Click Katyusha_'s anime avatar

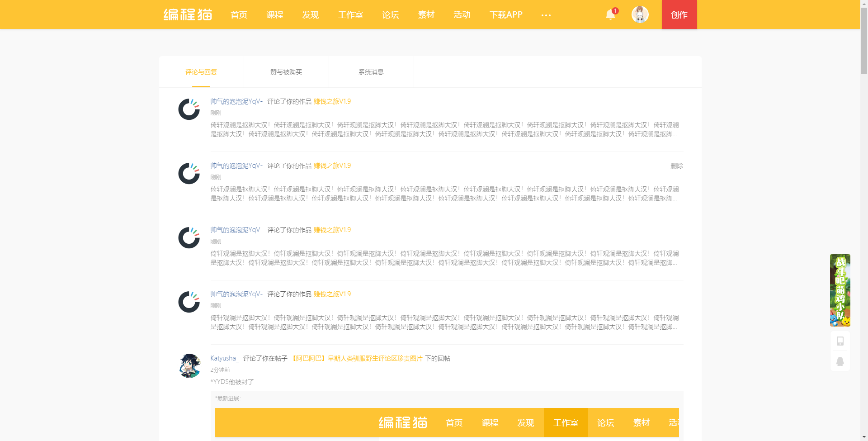point(189,366)
